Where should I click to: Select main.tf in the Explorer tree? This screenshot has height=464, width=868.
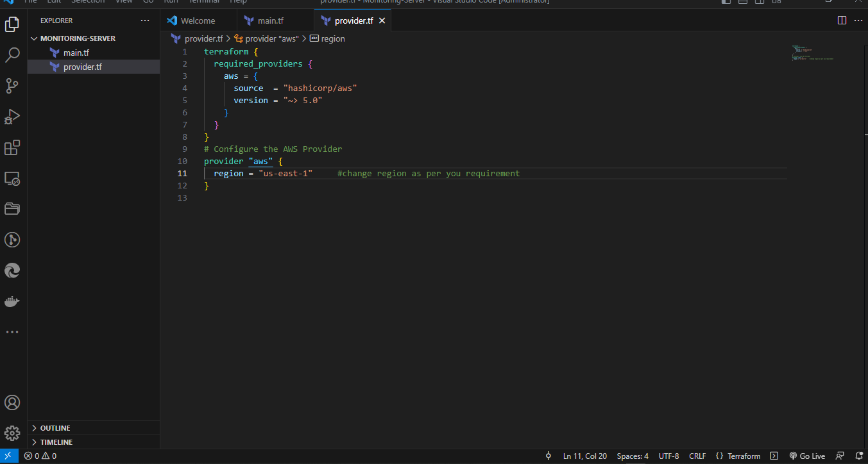pyautogui.click(x=76, y=53)
